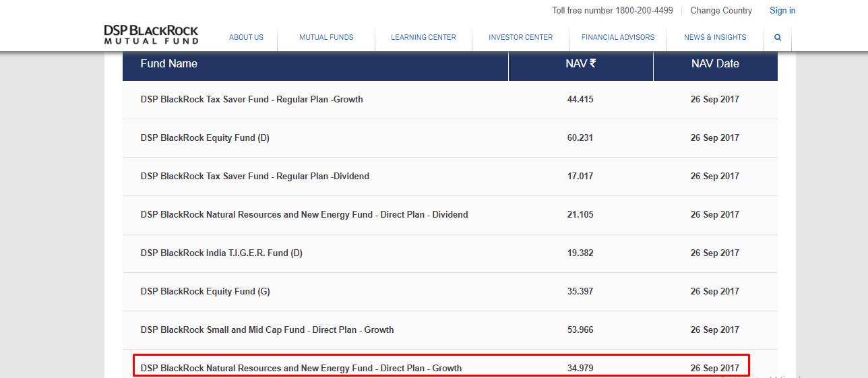Viewport: 868px width, 378px height.
Task: Open the News & Insights menu
Action: pos(715,38)
